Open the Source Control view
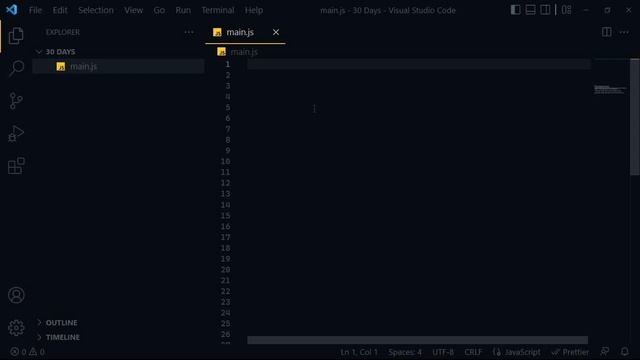640x360 pixels. click(x=16, y=101)
